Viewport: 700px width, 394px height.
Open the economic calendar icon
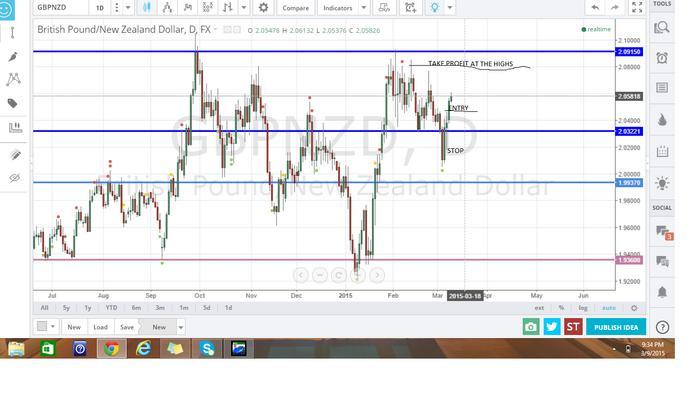[662, 151]
